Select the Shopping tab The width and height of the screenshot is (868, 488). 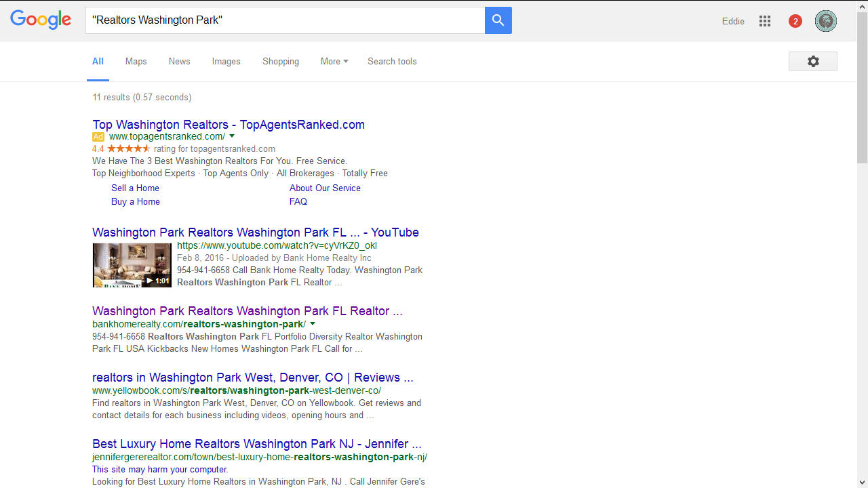[x=281, y=61]
